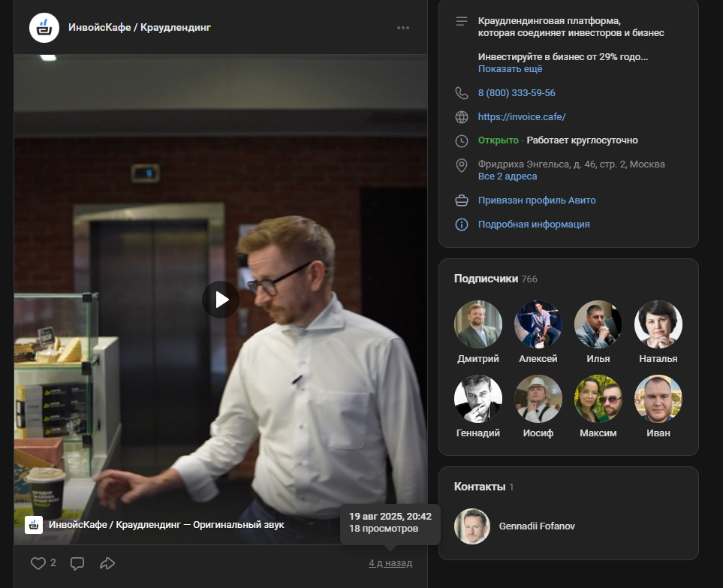Show all addresses via Все 2 адреса
The width and height of the screenshot is (723, 588).
[x=508, y=176]
